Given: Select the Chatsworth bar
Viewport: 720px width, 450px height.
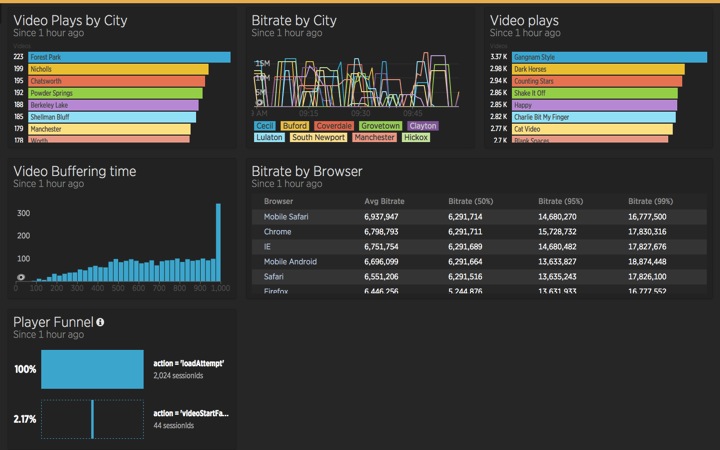Looking at the screenshot, I should pos(117,81).
